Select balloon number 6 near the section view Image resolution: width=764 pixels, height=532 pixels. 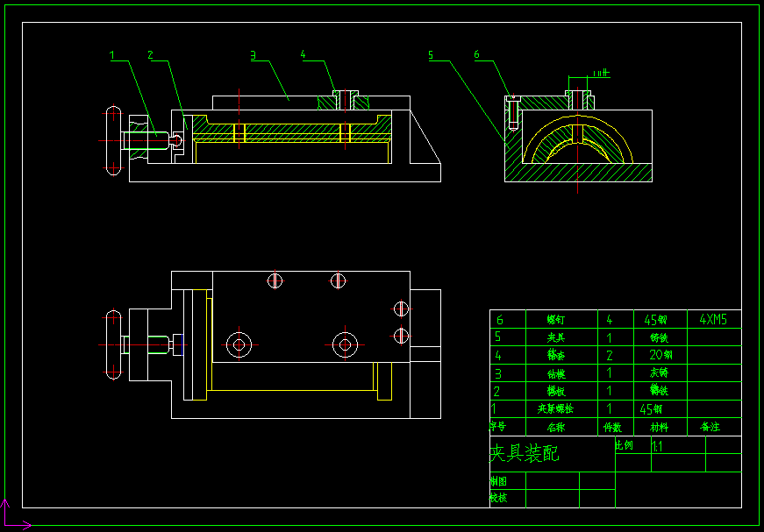click(x=476, y=54)
